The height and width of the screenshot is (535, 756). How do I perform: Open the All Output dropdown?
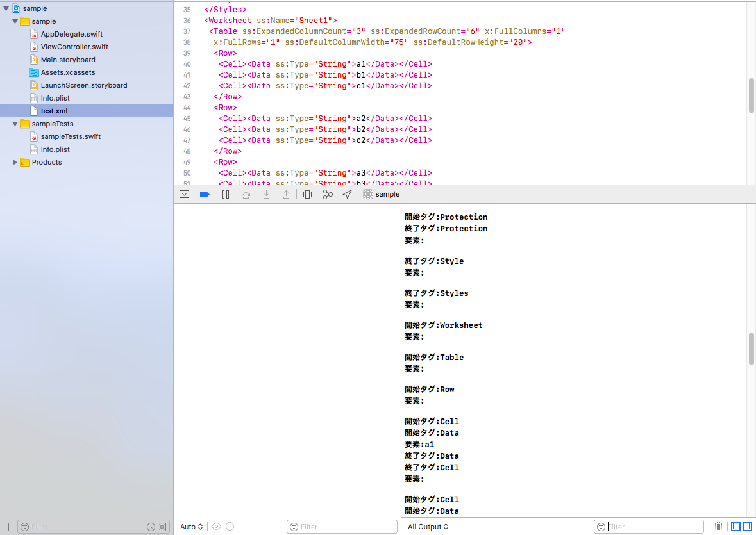(428, 526)
